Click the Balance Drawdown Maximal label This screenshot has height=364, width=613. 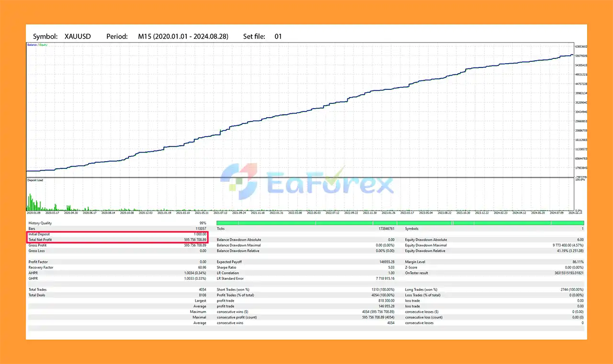point(238,245)
